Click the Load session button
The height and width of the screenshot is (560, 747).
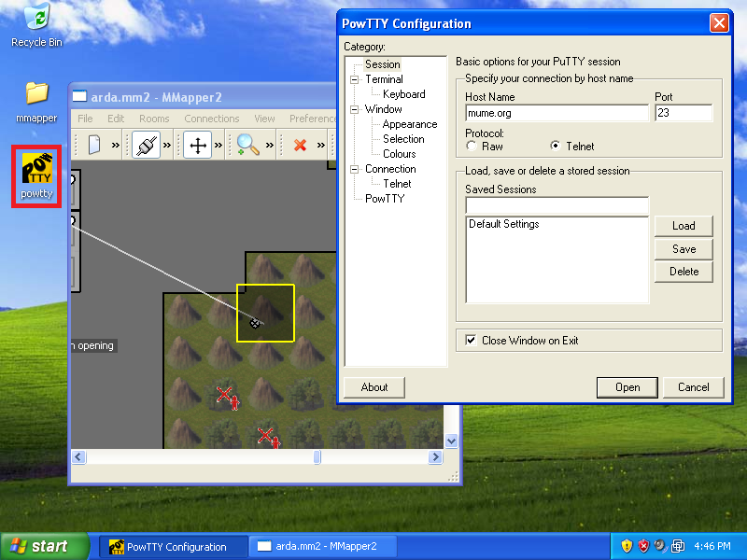click(684, 226)
